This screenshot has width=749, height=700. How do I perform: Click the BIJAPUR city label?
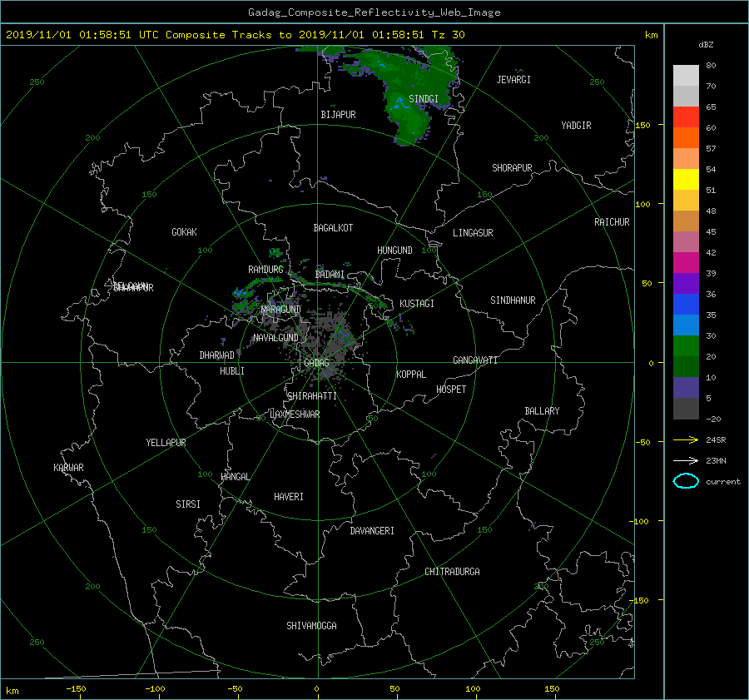[338, 115]
